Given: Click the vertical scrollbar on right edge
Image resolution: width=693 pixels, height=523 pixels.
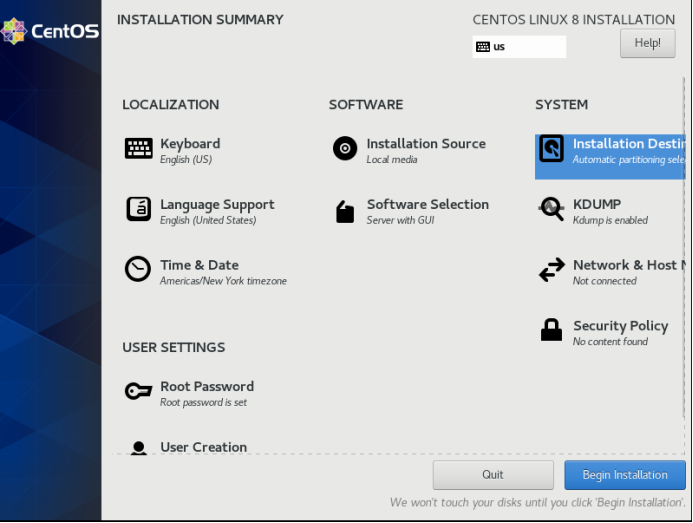Looking at the screenshot, I should [683, 248].
